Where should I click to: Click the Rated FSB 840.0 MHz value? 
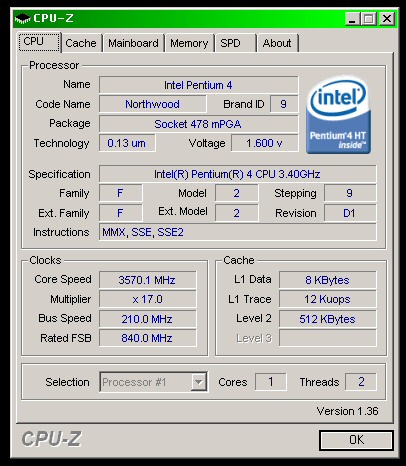pos(147,338)
